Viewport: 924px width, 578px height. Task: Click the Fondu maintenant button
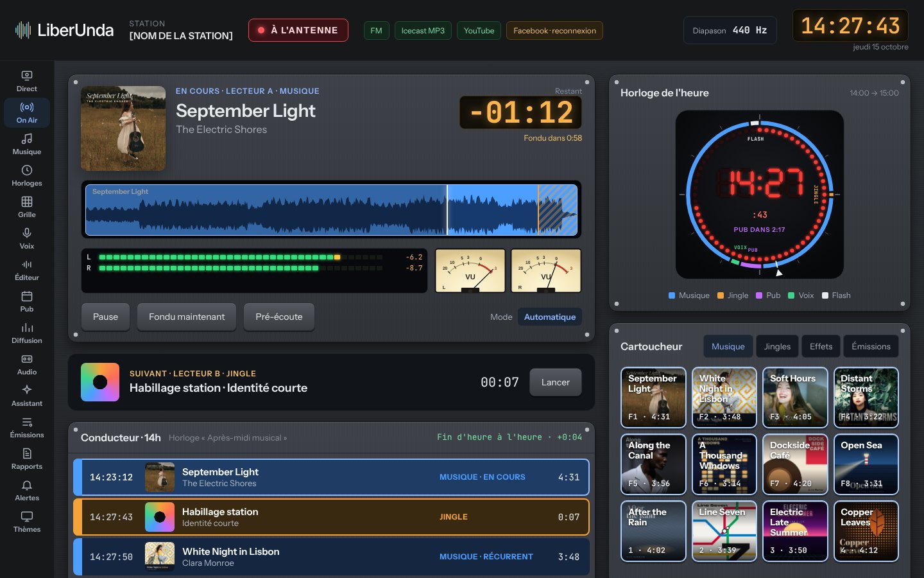click(x=187, y=317)
